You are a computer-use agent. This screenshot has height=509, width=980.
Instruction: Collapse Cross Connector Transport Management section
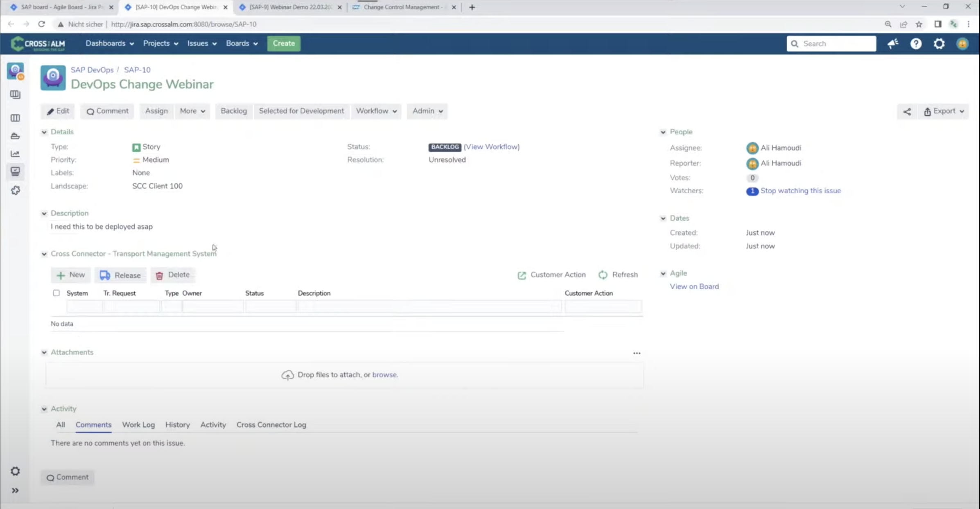pos(44,254)
